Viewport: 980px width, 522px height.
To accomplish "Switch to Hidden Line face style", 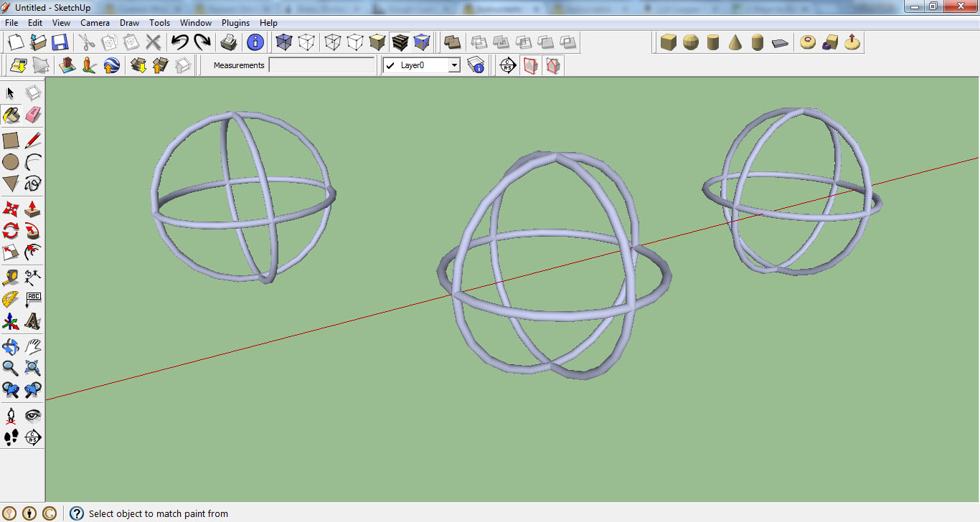I will click(x=355, y=42).
